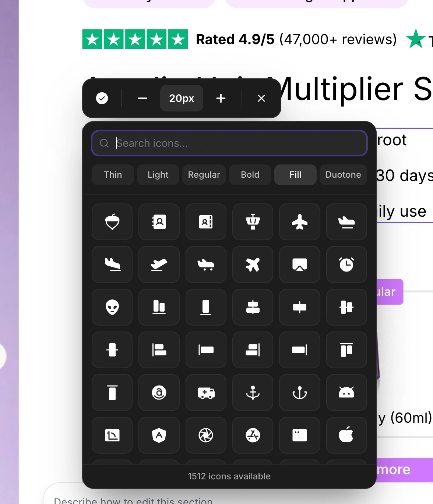Increase icon size with plus button
The height and width of the screenshot is (504, 433).
tap(221, 98)
